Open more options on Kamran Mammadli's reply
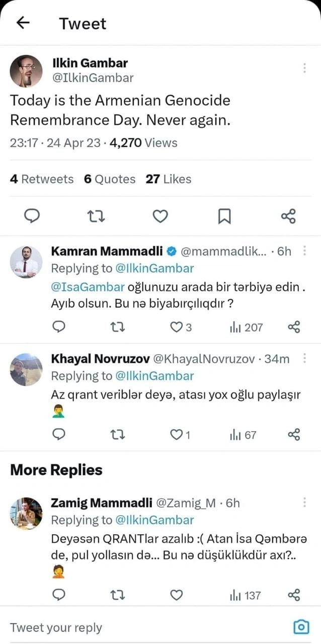Screen dimensions: 321x644 coord(304,251)
